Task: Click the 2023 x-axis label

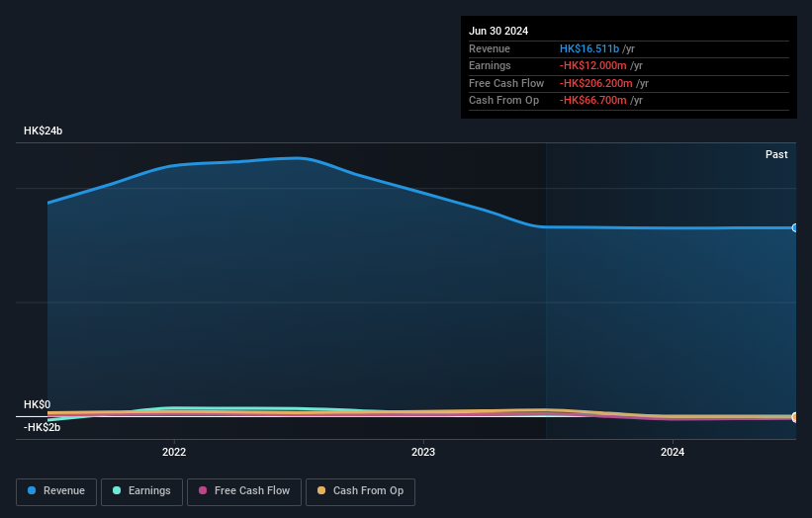Action: [423, 453]
